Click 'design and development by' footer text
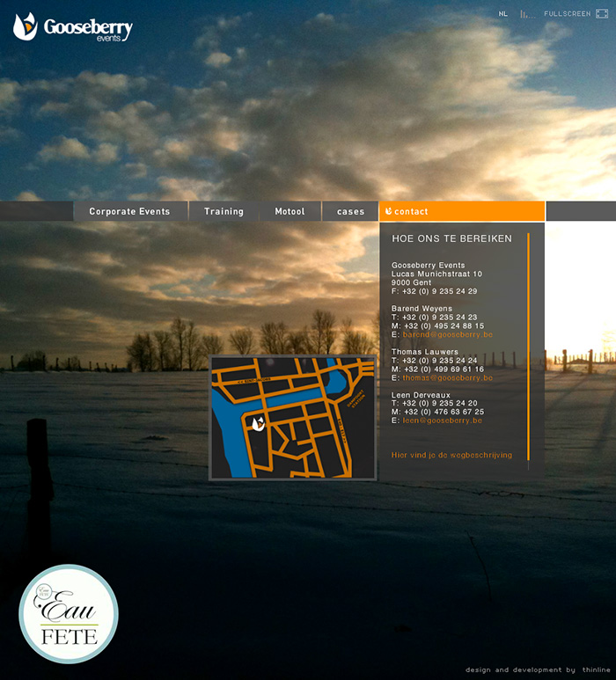 point(520,669)
